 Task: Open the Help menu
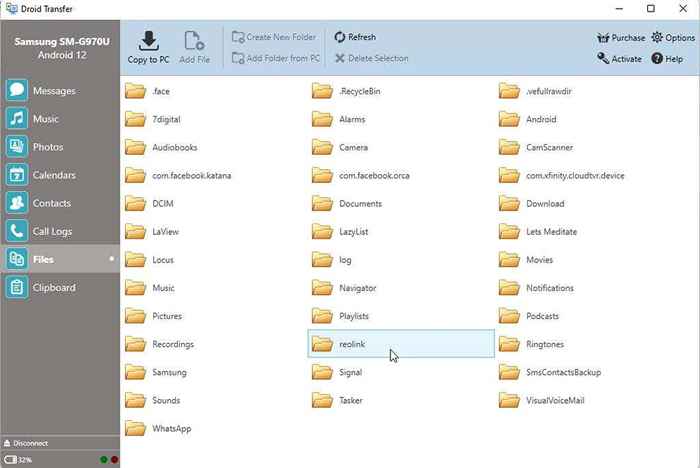click(x=667, y=59)
